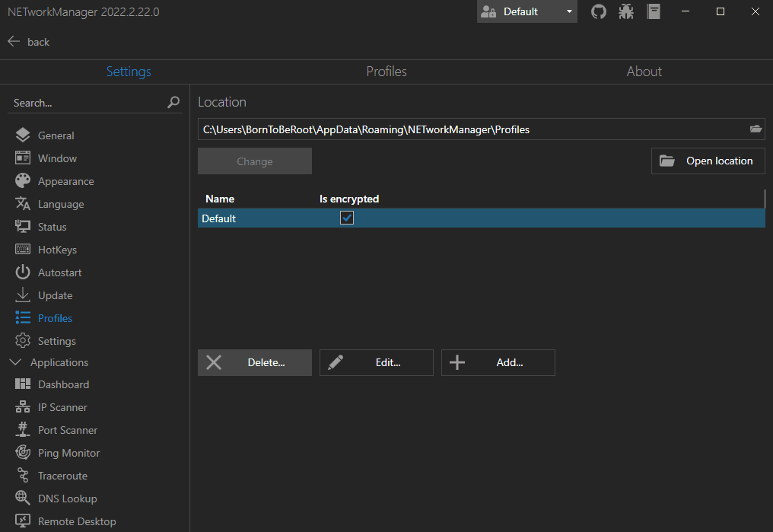This screenshot has height=532, width=773.
Task: Click the bug report icon
Action: (626, 11)
